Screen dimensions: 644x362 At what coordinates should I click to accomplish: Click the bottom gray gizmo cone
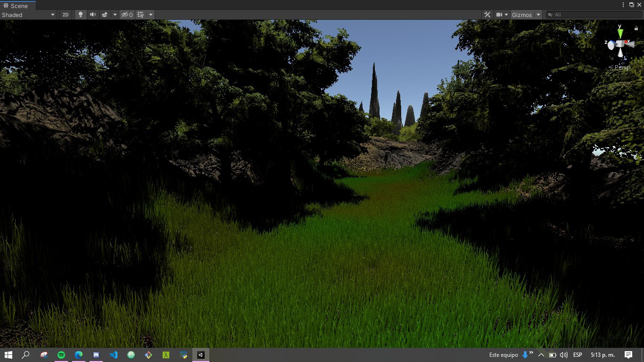620,53
